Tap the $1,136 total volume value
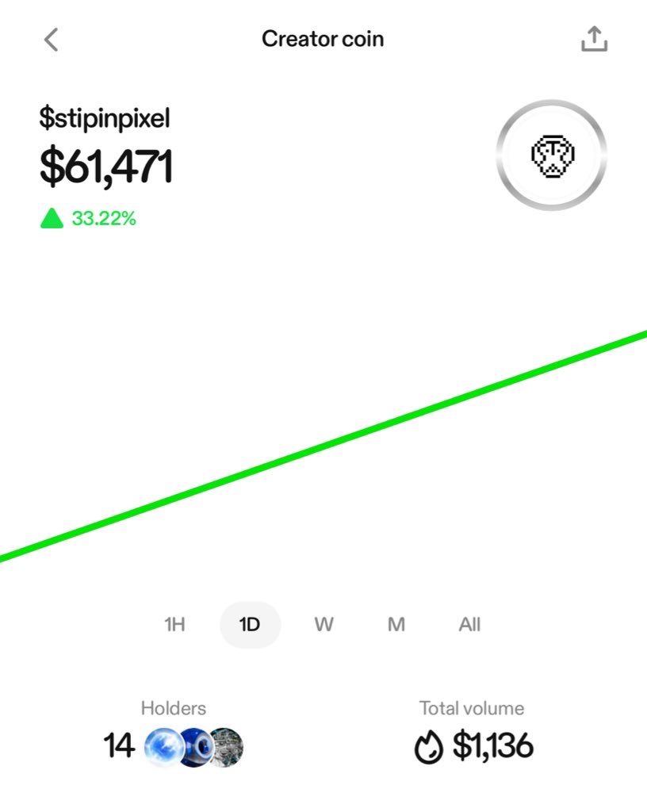The image size is (647, 812). (492, 746)
